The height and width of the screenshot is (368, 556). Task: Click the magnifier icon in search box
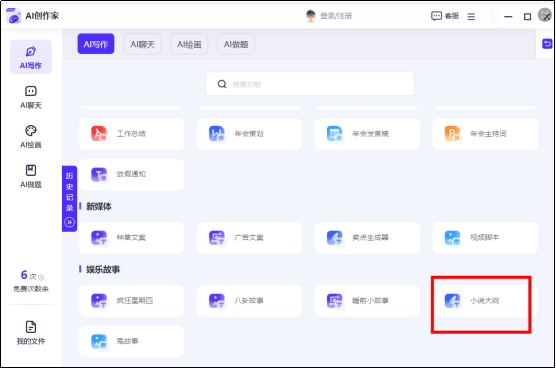click(x=222, y=84)
